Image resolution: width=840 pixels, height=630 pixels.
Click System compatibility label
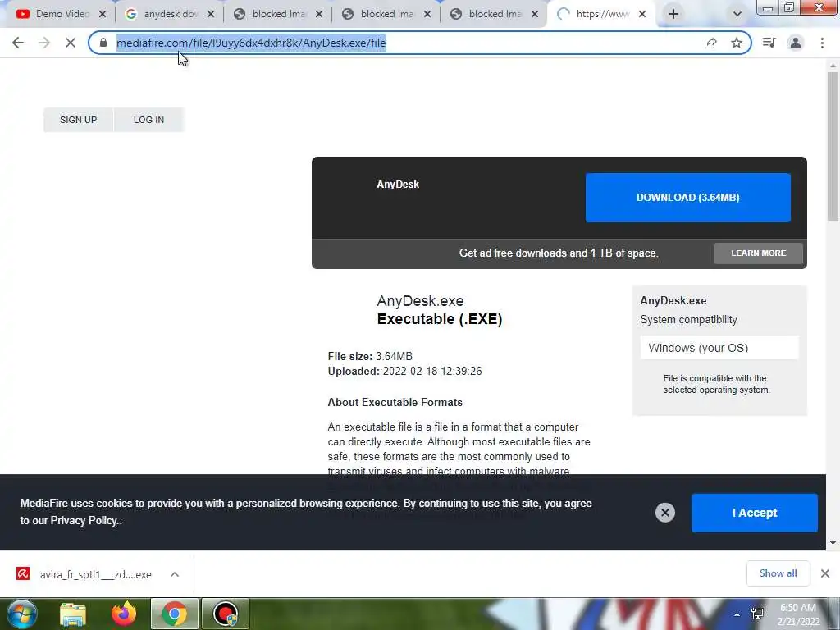click(x=688, y=320)
